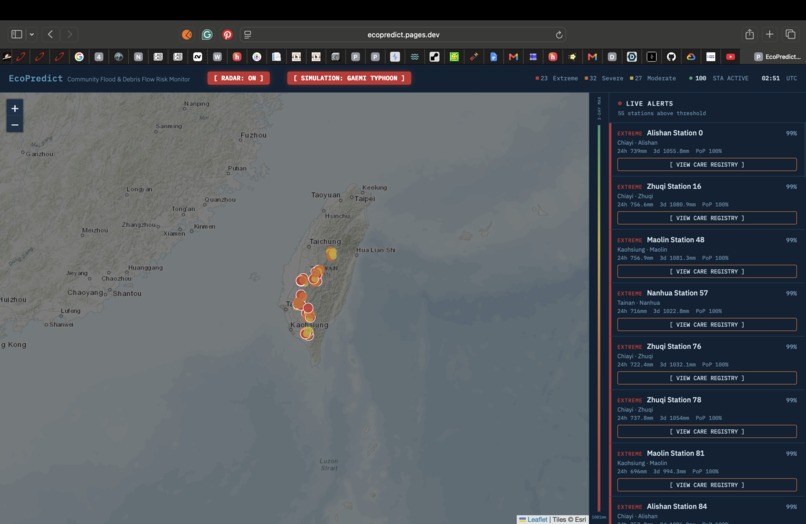Click the EcoPredict logo title
The height and width of the screenshot is (524, 806).
coord(35,78)
